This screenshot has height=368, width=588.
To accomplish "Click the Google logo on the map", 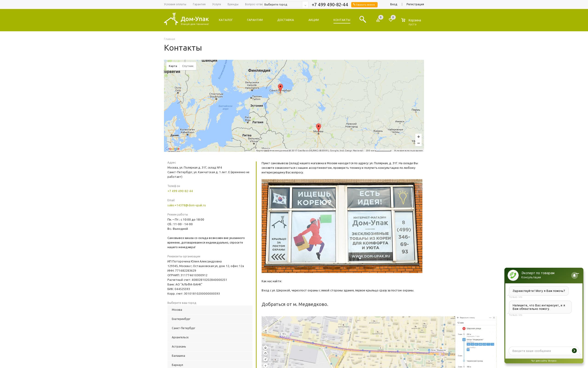I will 172,149.
